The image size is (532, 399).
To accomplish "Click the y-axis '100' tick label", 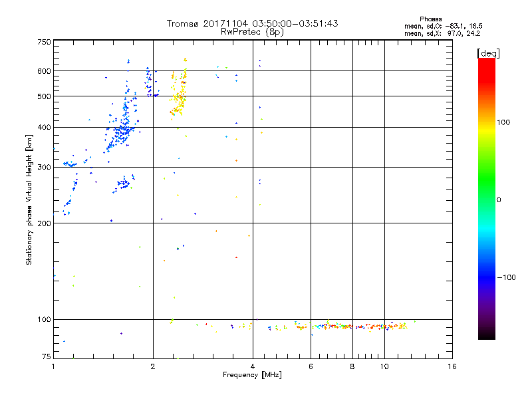I will click(44, 319).
